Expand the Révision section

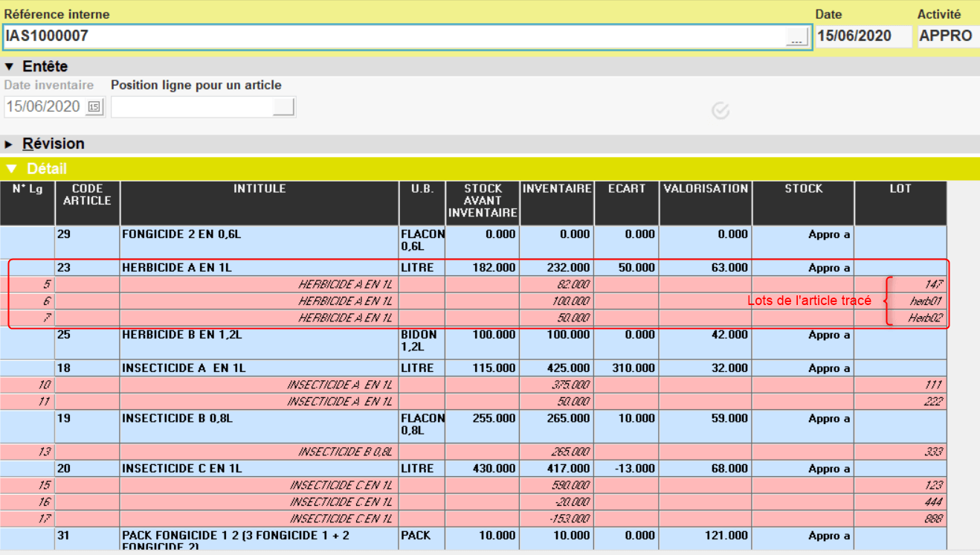click(x=10, y=144)
